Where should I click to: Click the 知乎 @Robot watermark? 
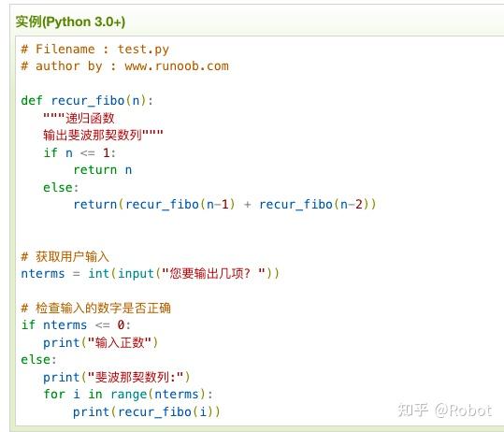[x=445, y=410]
